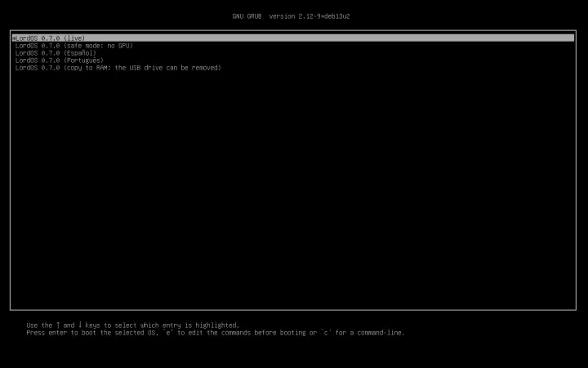Screen dimensions: 588x368
Task: Pick the LordOS 0.7.0 (Português) entry
Action: (x=60, y=60)
